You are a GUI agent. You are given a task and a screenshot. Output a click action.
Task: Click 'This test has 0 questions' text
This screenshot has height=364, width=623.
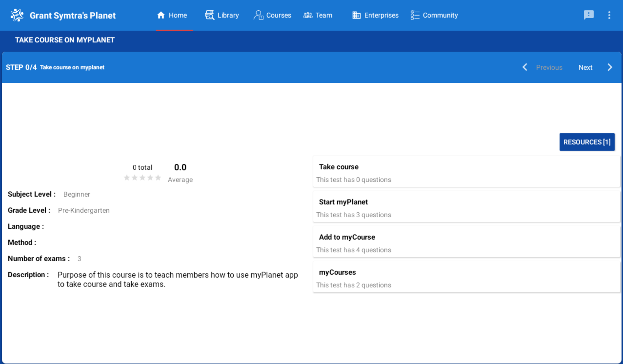(353, 180)
